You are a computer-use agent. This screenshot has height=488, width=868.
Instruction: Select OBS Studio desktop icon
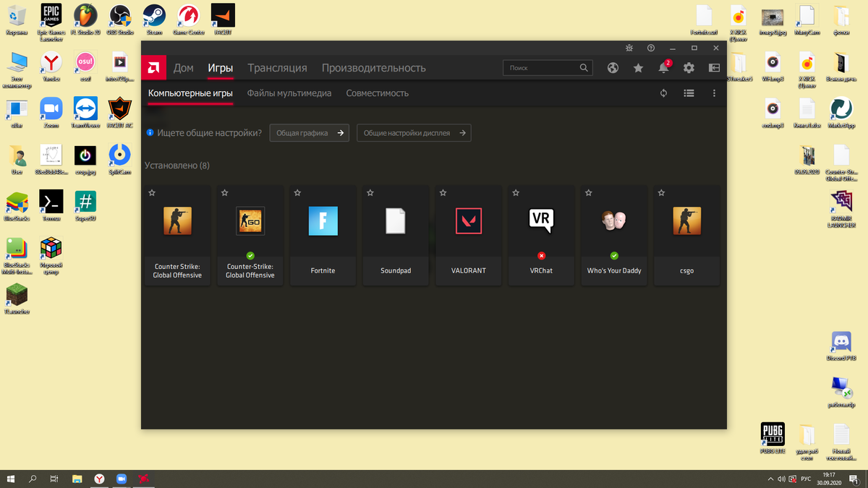(120, 20)
